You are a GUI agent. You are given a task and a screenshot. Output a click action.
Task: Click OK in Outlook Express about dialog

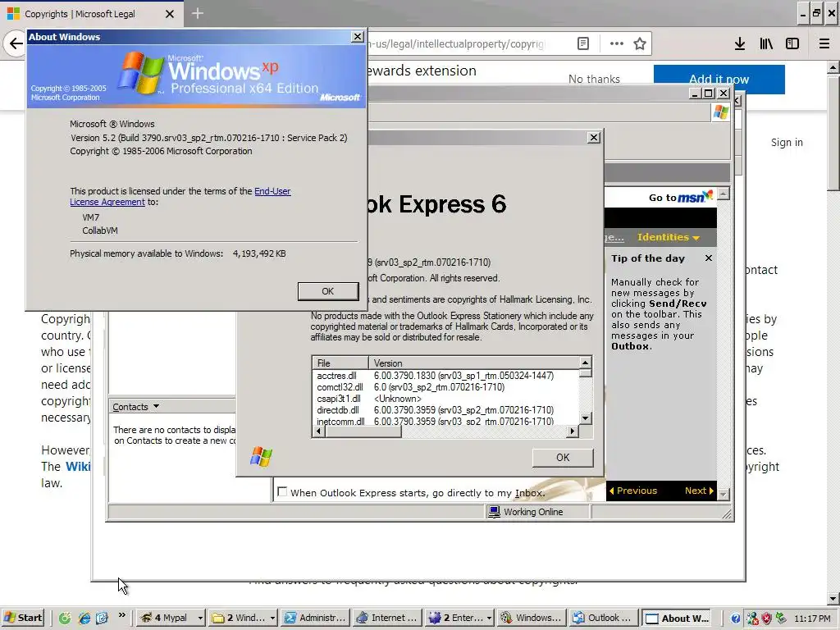coord(563,458)
